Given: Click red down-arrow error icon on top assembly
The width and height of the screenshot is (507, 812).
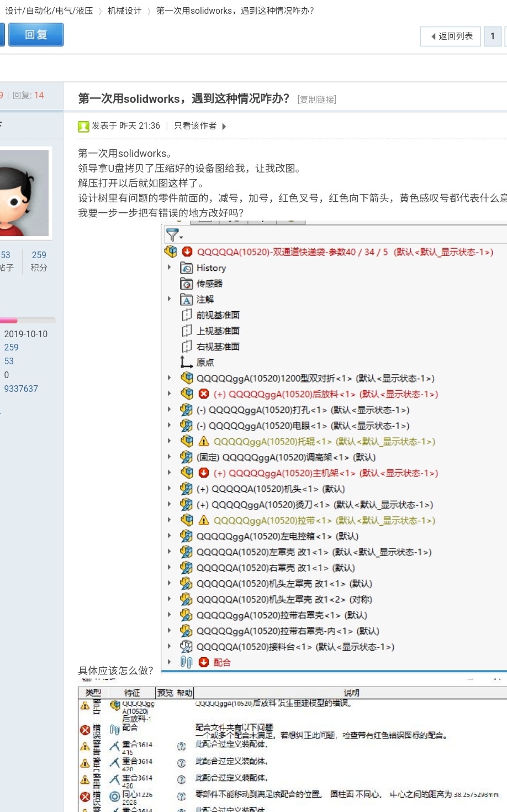Looking at the screenshot, I should point(187,252).
